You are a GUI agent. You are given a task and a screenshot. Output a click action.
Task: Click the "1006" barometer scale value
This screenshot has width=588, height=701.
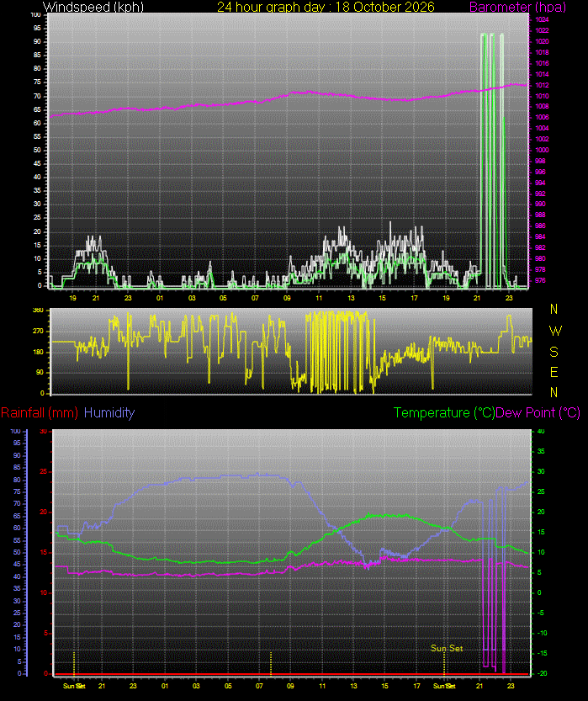pos(542,117)
